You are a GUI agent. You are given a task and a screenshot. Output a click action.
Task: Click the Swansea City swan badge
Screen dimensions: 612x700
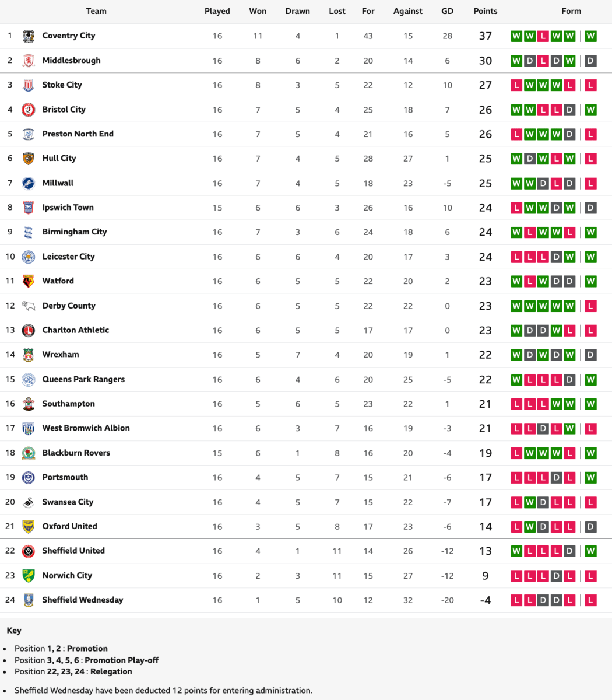pyautogui.click(x=28, y=502)
